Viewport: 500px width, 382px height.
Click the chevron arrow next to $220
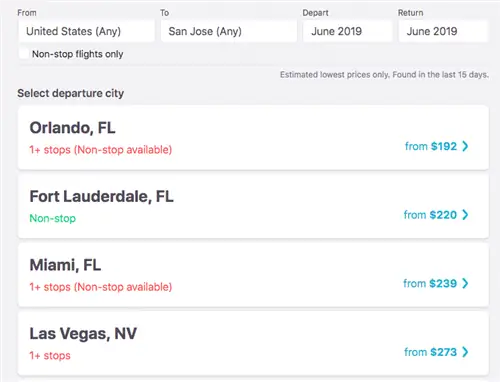coord(465,215)
